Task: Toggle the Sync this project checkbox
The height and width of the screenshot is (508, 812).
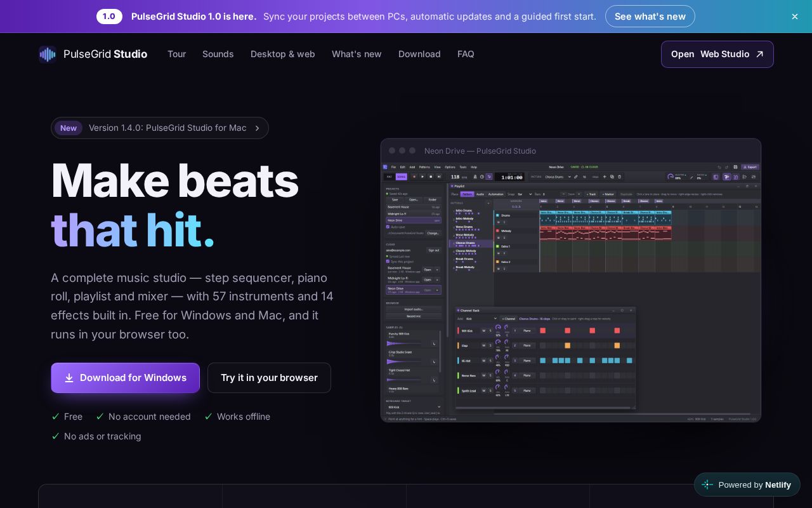Action: pos(388,261)
